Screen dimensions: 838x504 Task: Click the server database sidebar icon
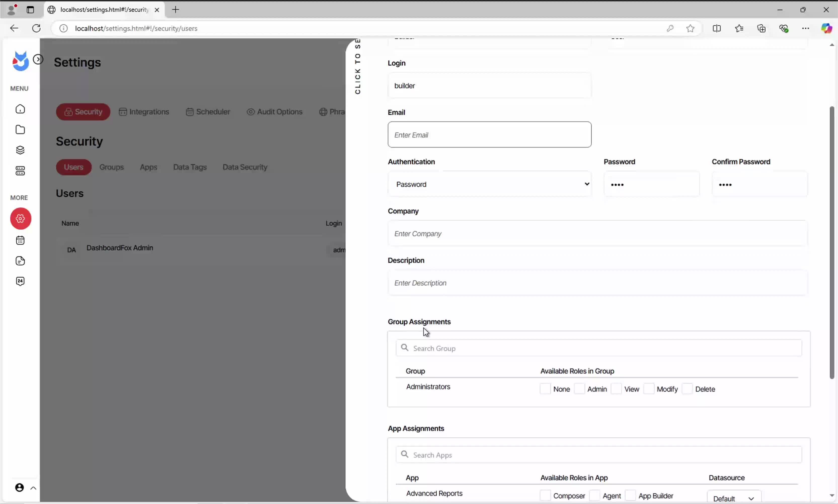(x=20, y=171)
